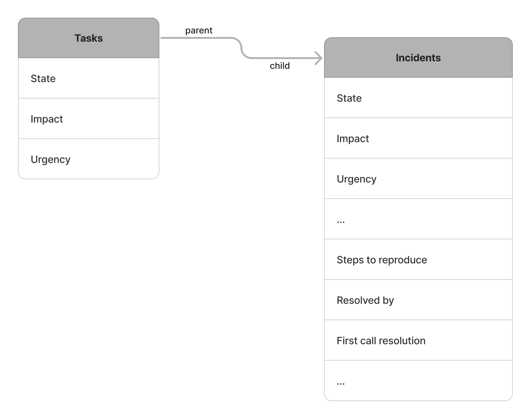This screenshot has width=532, height=420.
Task: Select the Steps to reproduce row
Action: [418, 260]
